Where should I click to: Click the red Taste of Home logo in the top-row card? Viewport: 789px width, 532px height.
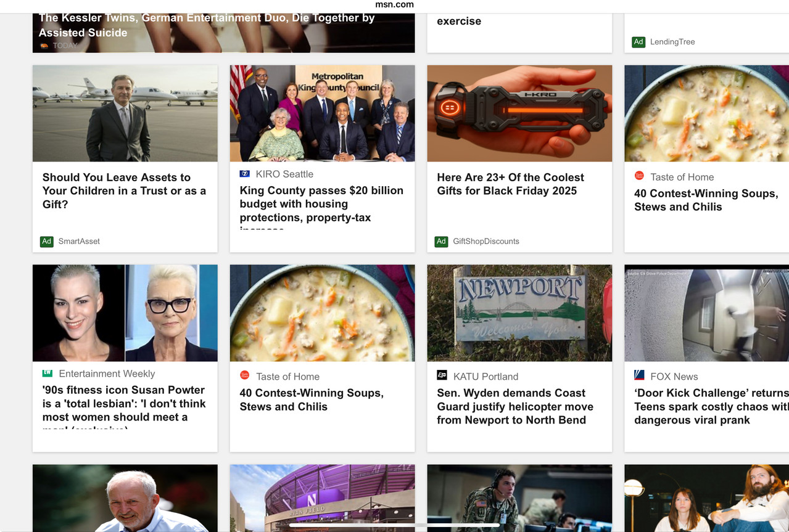[x=640, y=176]
